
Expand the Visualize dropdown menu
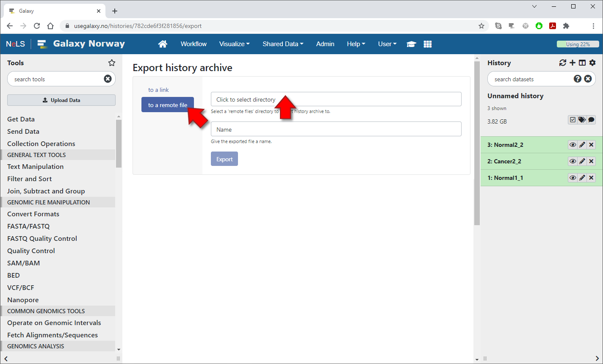point(234,44)
